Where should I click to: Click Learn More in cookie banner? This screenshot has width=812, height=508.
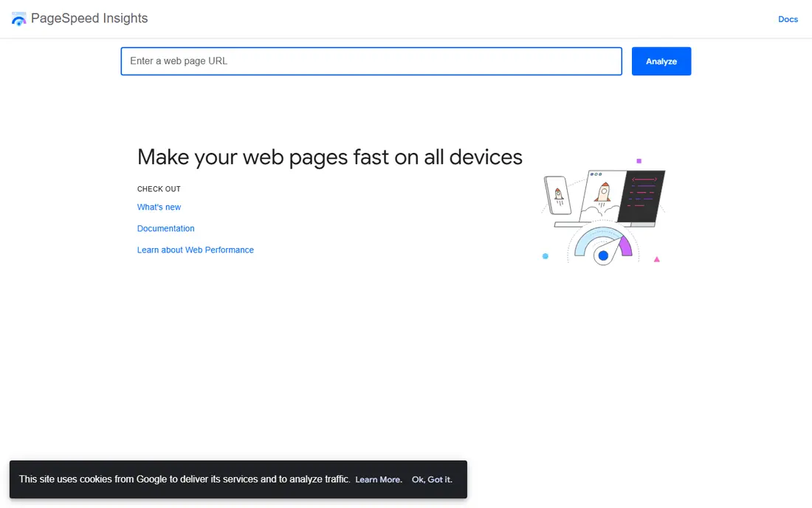click(379, 479)
